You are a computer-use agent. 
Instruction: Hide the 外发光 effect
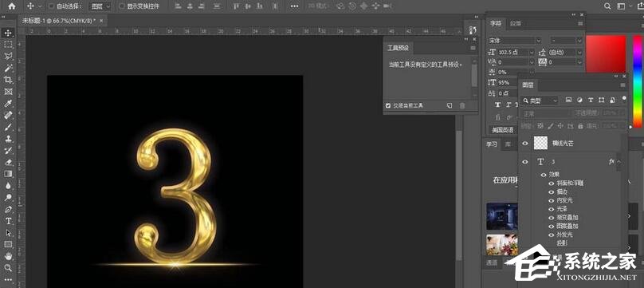click(x=552, y=235)
